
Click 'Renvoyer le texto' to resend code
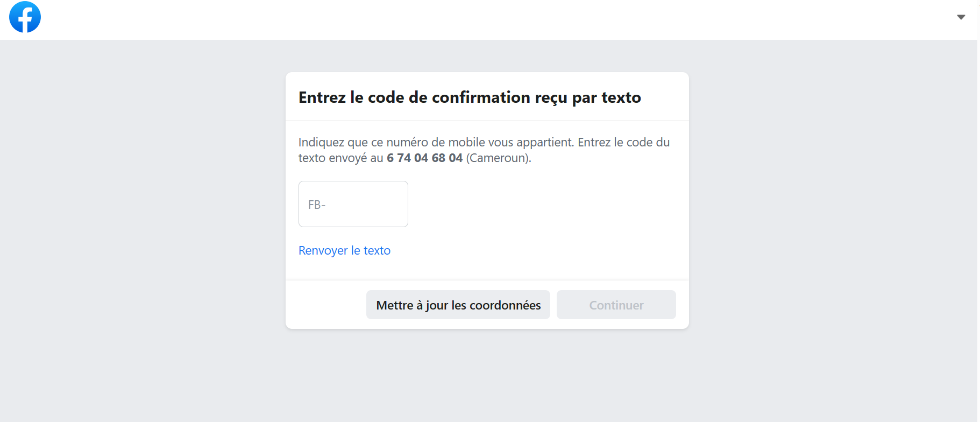(344, 250)
